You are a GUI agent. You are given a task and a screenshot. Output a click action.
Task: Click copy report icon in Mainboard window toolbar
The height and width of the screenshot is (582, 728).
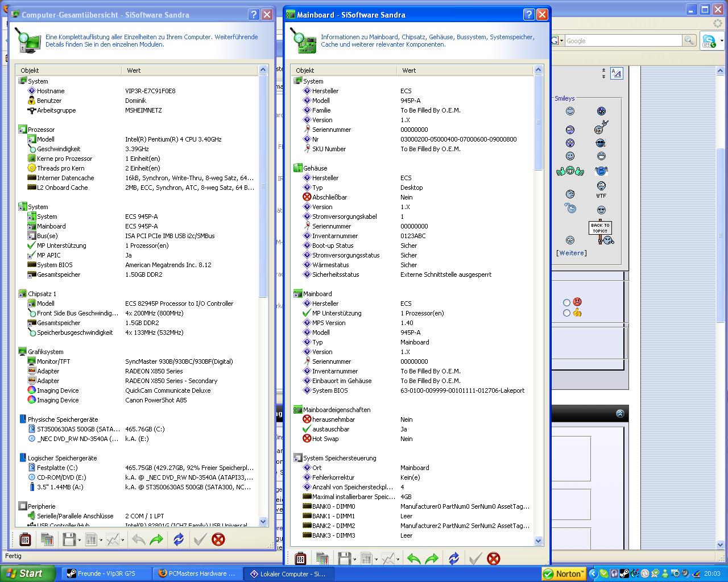point(322,559)
